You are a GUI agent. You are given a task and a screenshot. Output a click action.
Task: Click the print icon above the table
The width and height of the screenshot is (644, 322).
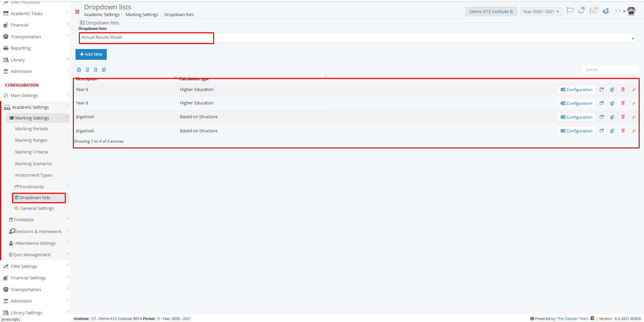pos(79,70)
